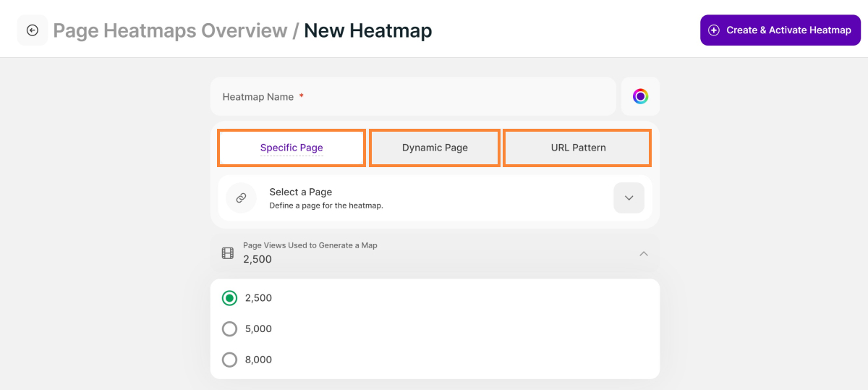Click the chain link icon beside Select a Page
868x390 pixels.
[241, 198]
